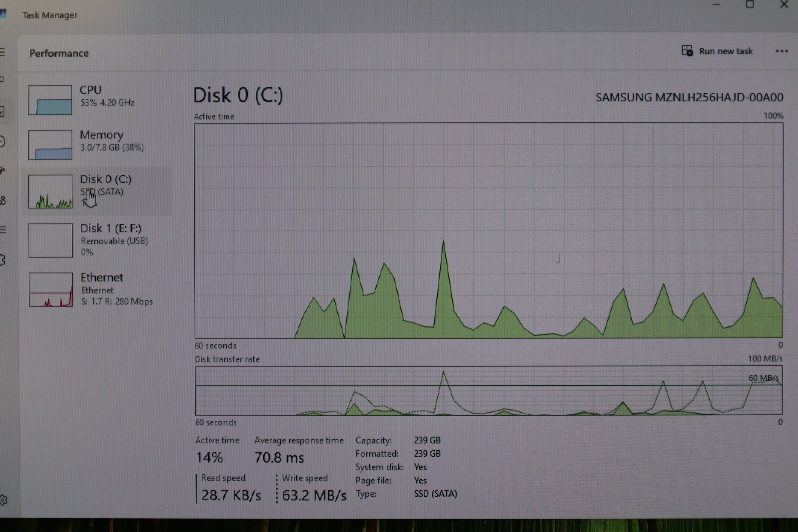The image size is (798, 532).
Task: Click the Active time graph area
Action: pos(488,230)
